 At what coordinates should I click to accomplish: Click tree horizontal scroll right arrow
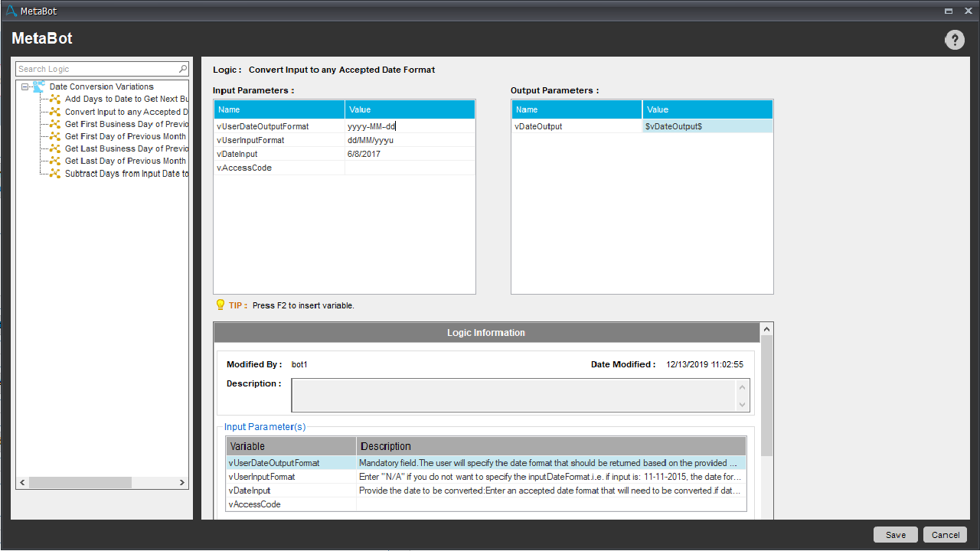182,483
